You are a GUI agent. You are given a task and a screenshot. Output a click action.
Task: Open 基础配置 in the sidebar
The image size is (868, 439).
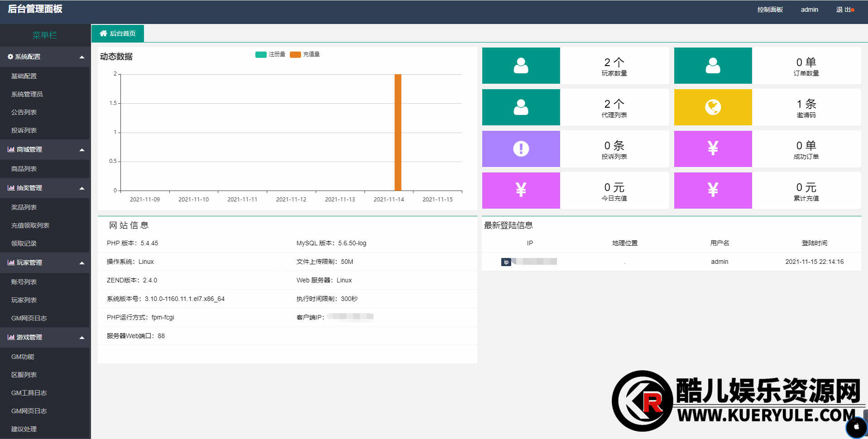tap(24, 76)
